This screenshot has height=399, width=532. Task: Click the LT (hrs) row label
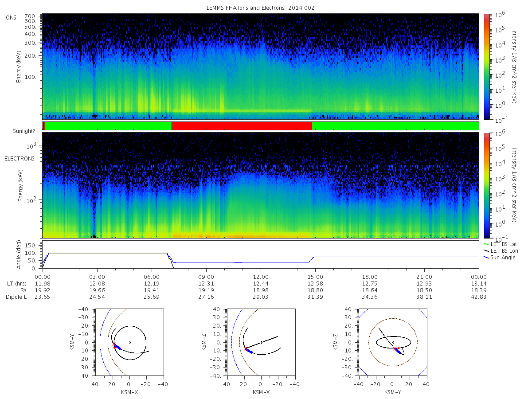point(16,284)
